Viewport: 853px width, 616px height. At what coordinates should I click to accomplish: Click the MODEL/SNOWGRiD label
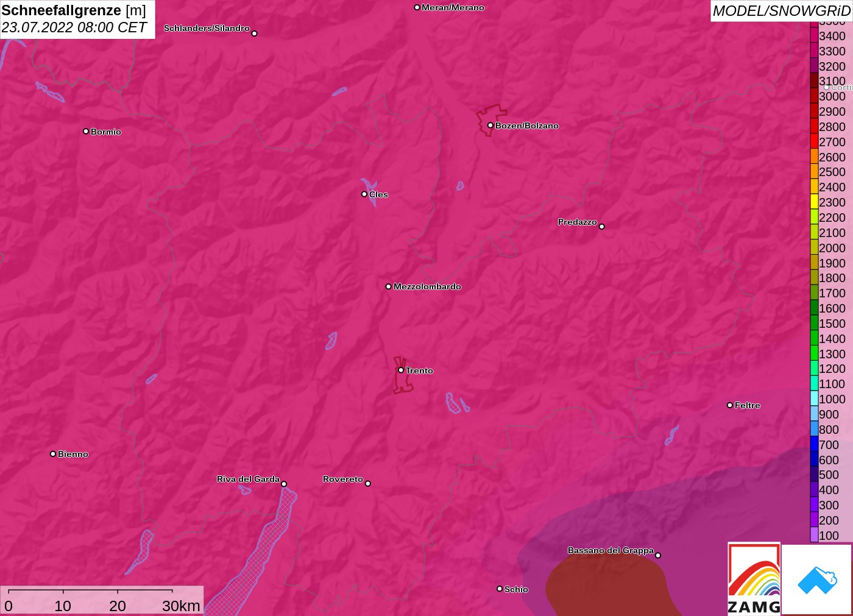(x=781, y=11)
